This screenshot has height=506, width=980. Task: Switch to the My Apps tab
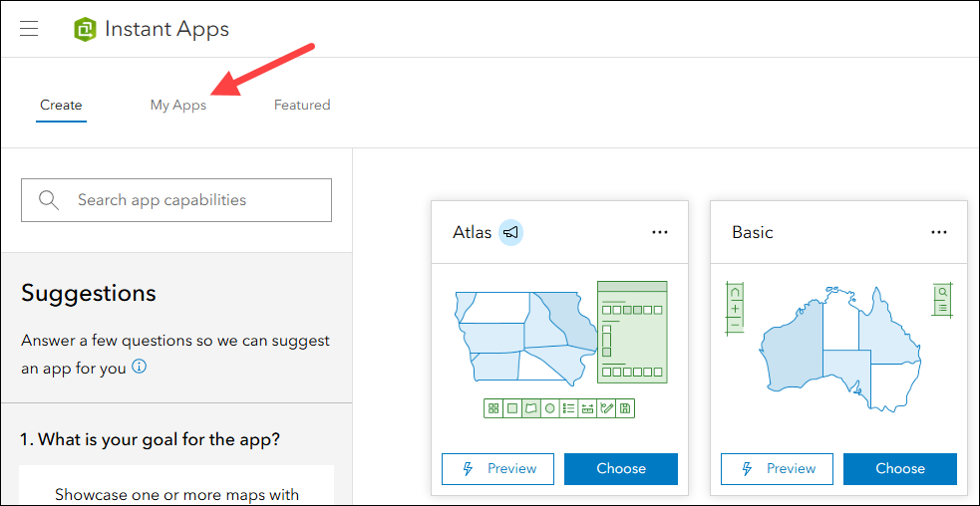[178, 105]
